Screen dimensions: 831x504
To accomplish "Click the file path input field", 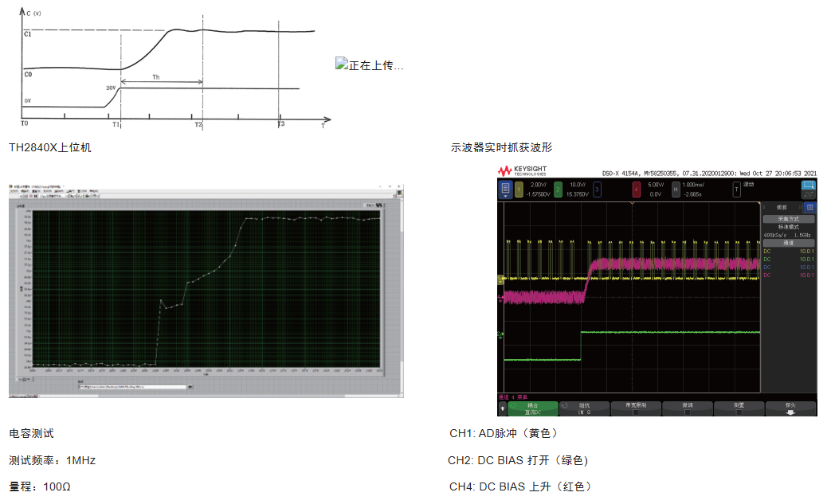I will pyautogui.click(x=132, y=387).
